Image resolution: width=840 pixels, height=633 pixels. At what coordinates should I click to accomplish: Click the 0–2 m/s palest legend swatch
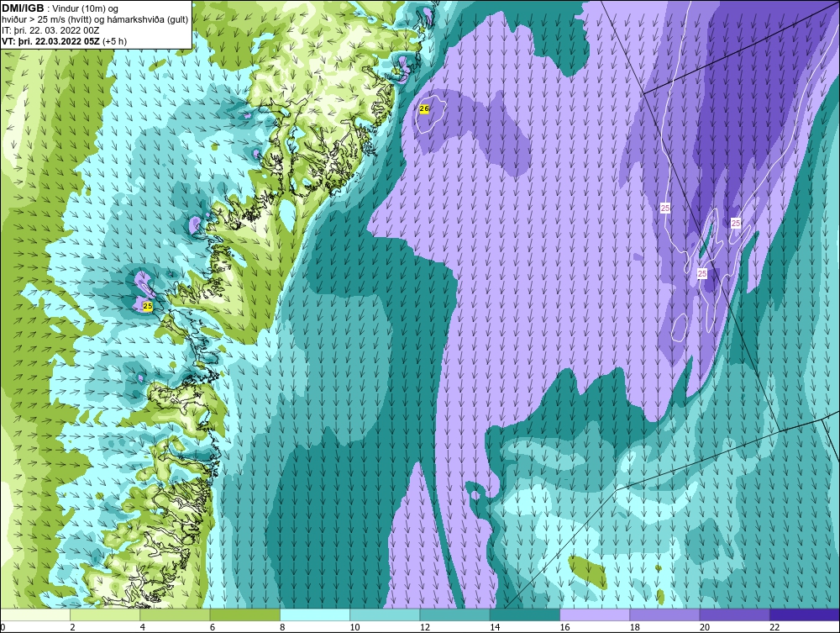pyautogui.click(x=34, y=615)
